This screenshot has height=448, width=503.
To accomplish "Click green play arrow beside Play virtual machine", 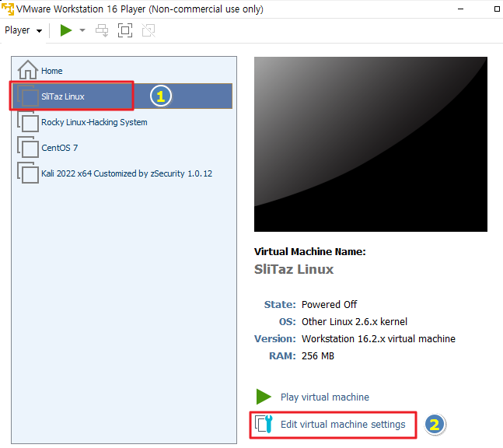I will [264, 397].
